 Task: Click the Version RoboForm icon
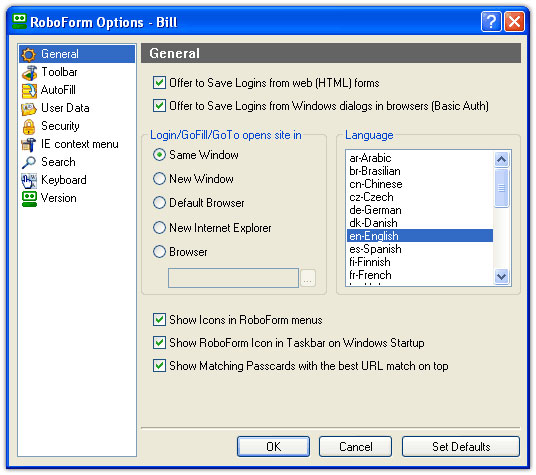tap(29, 199)
